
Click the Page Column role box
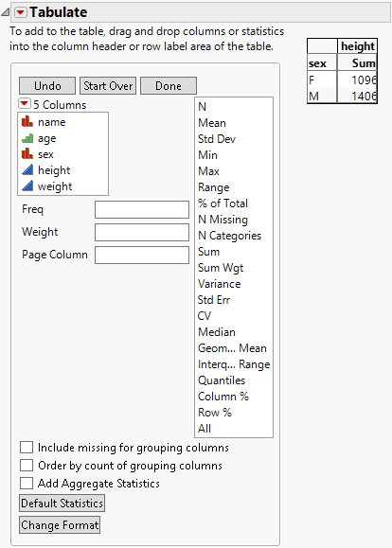(x=142, y=255)
